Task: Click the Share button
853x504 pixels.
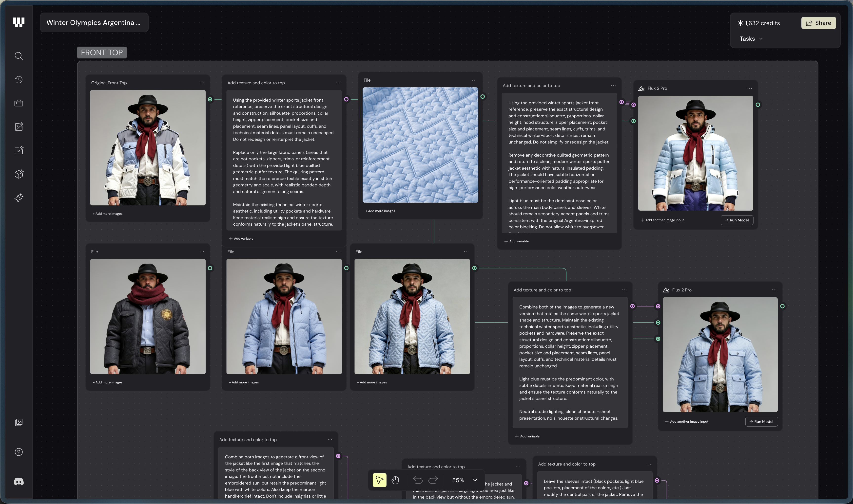Action: coord(819,23)
